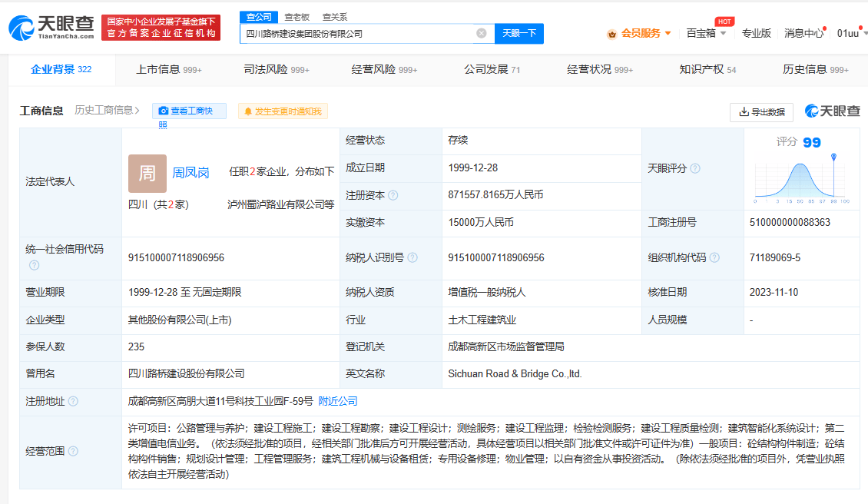This screenshot has height=504, width=868.
Task: Click the help icon beside 纳税人识别号
Action: pos(412,257)
